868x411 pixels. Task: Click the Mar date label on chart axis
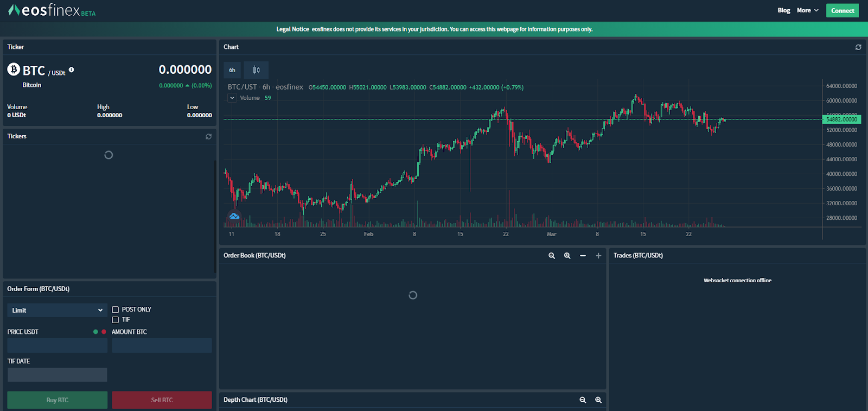[551, 234]
